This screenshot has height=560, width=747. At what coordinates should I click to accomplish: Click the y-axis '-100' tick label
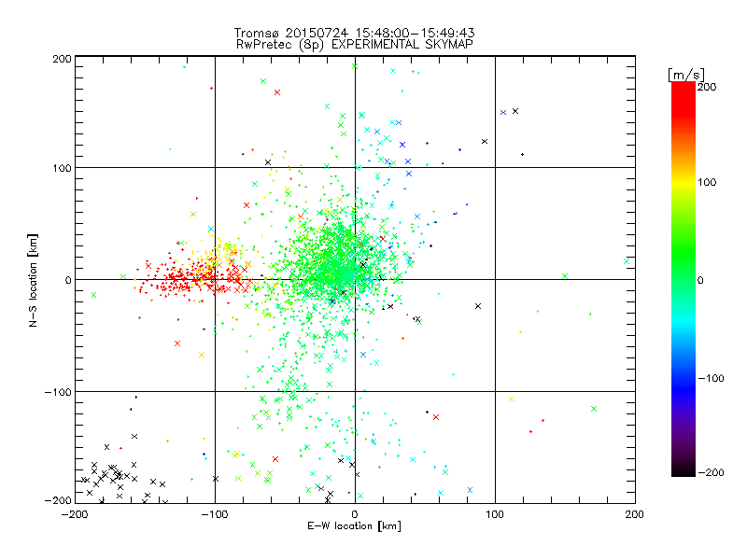pos(58,392)
